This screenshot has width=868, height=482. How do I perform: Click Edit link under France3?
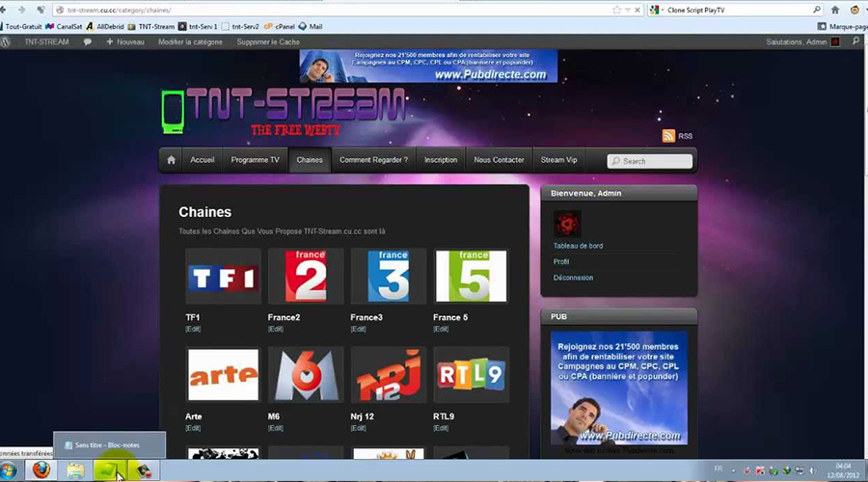tap(358, 330)
